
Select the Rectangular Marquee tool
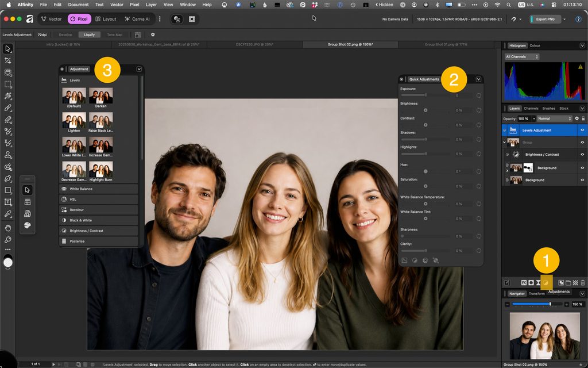click(8, 84)
